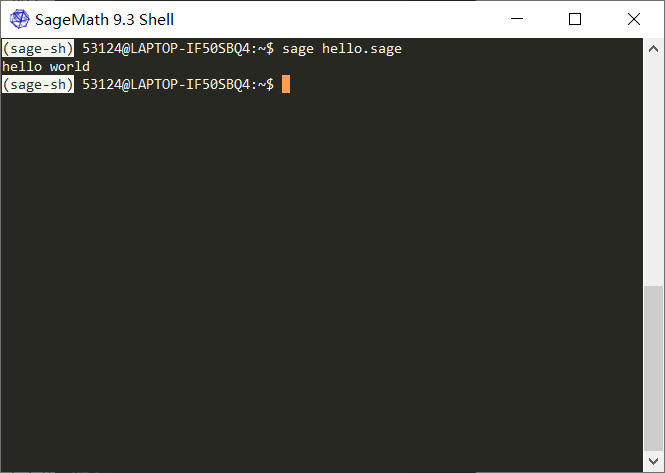
Task: Click the (sage-sh) badge on the first line
Action: pyautogui.click(x=38, y=48)
